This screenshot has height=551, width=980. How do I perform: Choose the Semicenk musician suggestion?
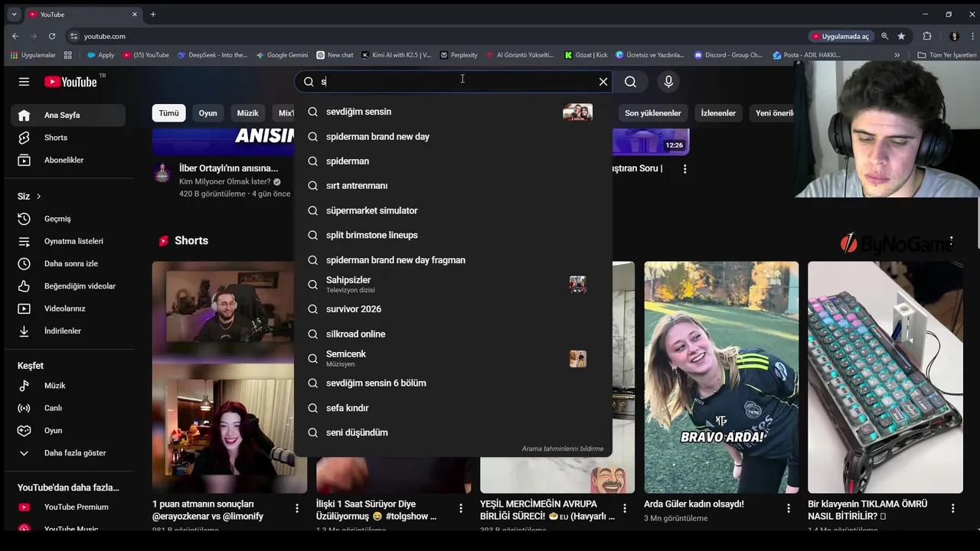click(x=453, y=359)
